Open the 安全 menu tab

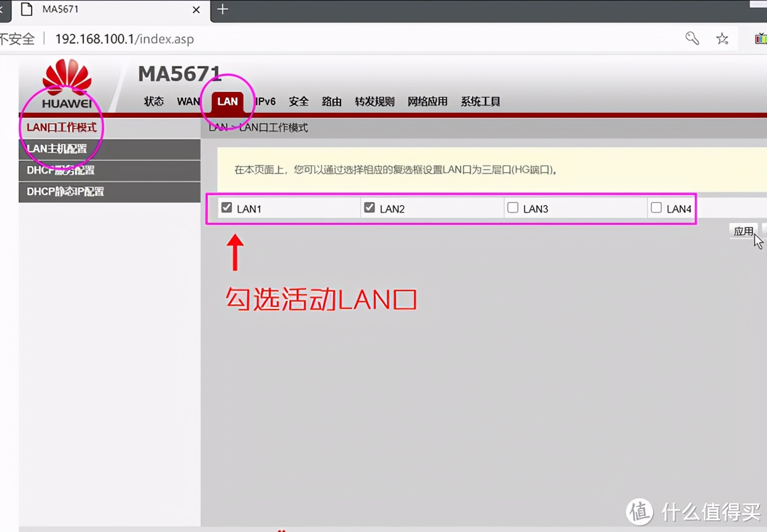pyautogui.click(x=299, y=101)
